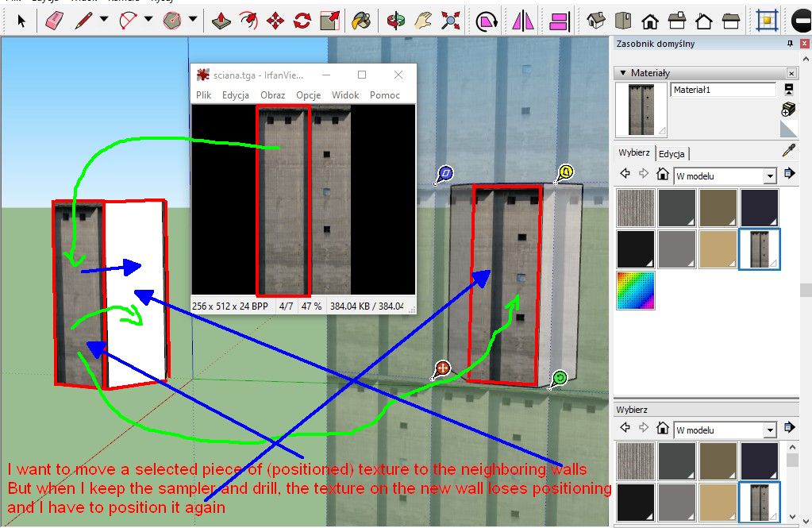This screenshot has height=528, width=812.
Task: Select the wood grain material swatch in upper pane
Action: (x=636, y=208)
